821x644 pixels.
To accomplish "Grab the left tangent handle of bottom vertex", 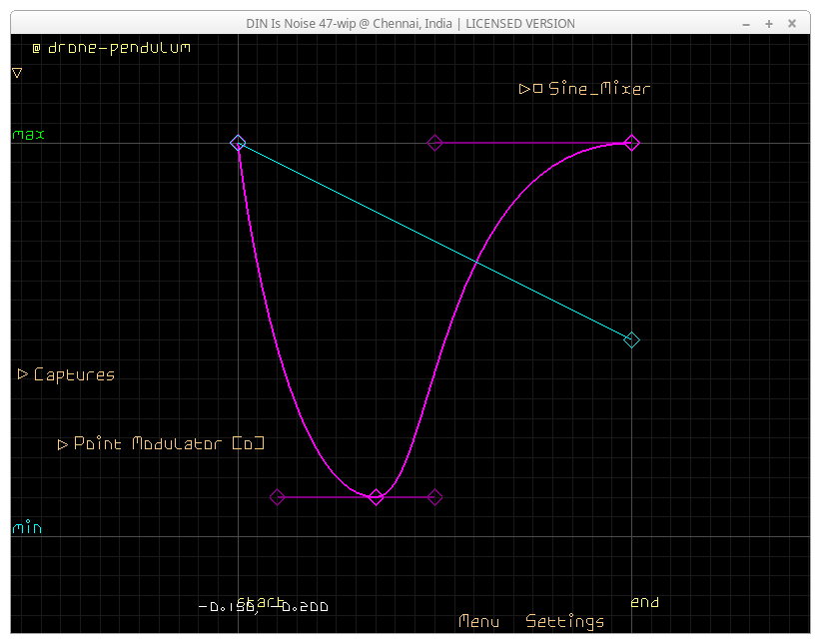I will [278, 497].
